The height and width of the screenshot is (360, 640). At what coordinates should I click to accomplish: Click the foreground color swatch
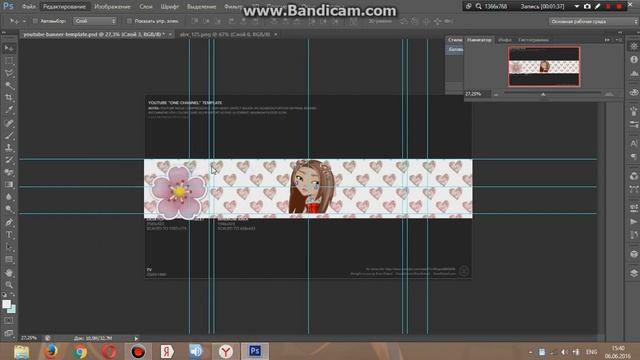coord(6,304)
